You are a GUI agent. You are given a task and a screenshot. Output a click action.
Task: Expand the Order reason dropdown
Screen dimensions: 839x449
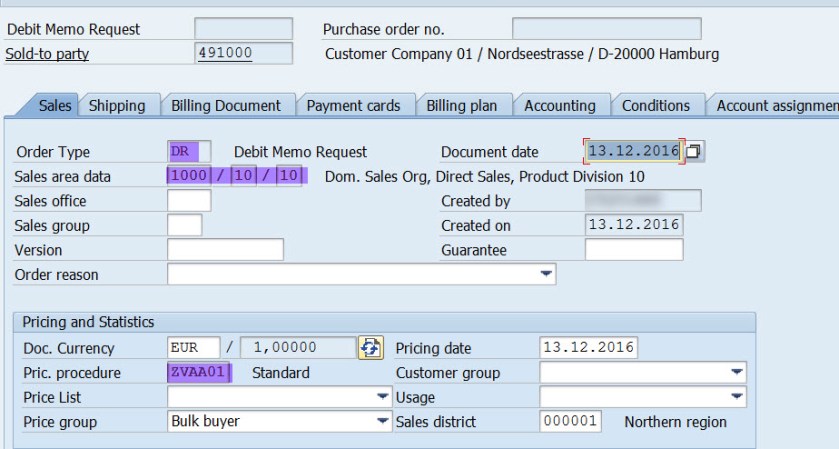(x=546, y=274)
